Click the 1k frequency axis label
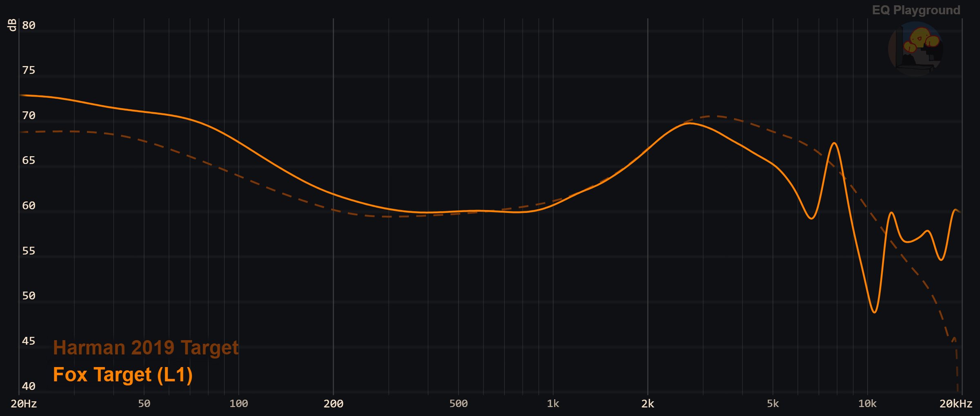Viewport: 980px width, 416px height. (x=553, y=404)
